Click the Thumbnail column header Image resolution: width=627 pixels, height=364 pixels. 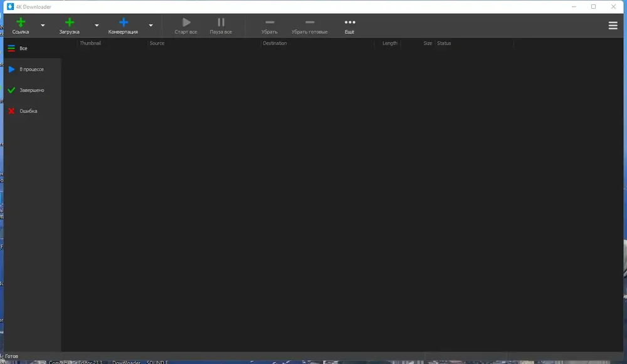click(90, 43)
